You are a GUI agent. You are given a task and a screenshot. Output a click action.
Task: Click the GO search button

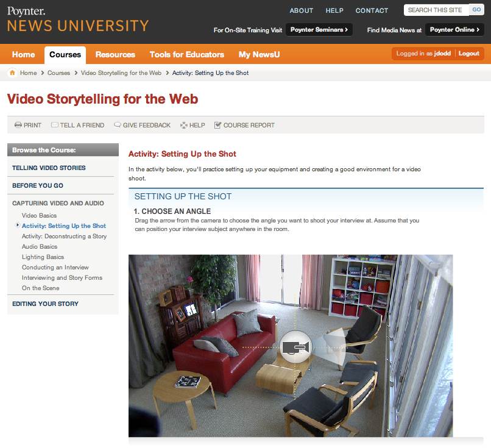coord(476,10)
